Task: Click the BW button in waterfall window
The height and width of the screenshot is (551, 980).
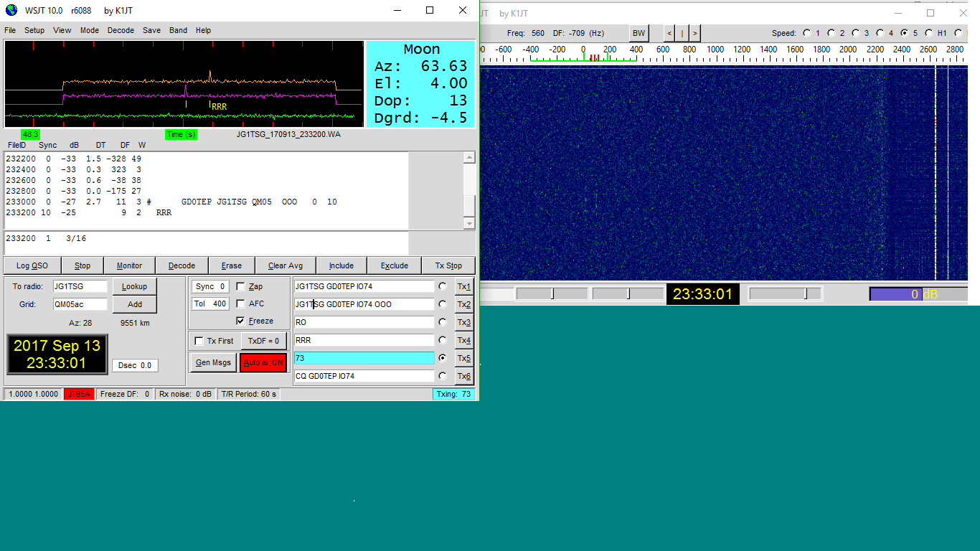Action: pyautogui.click(x=639, y=34)
